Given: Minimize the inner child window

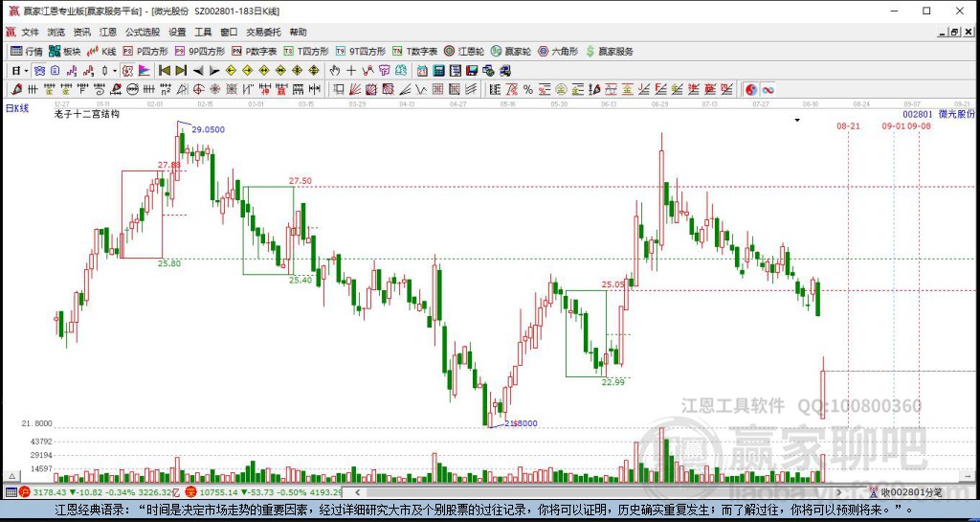Looking at the screenshot, I should [943, 32].
